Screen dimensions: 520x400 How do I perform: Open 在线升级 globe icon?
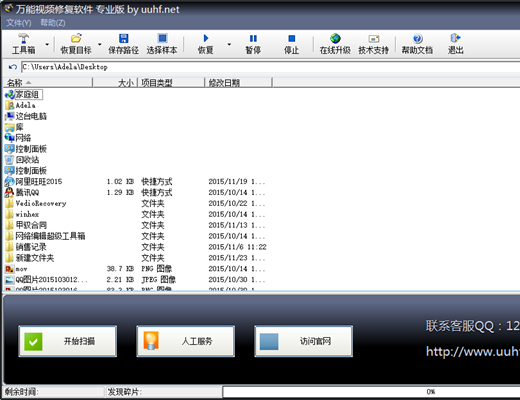335,39
